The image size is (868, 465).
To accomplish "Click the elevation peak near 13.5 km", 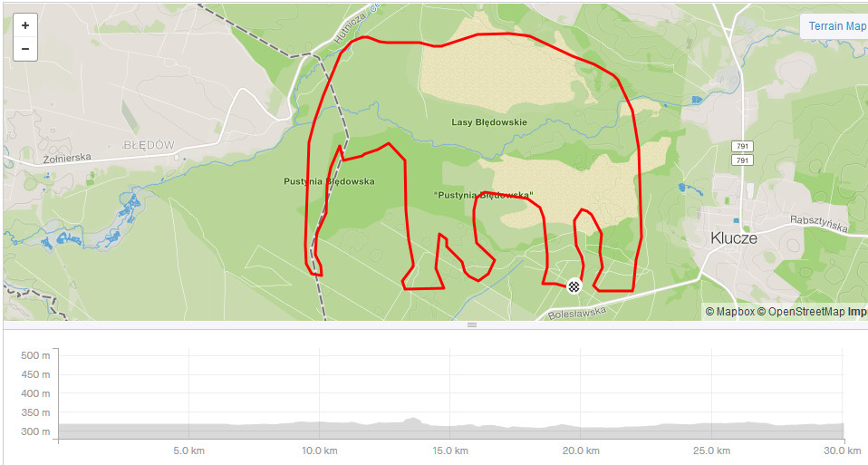I will pyautogui.click(x=410, y=421).
